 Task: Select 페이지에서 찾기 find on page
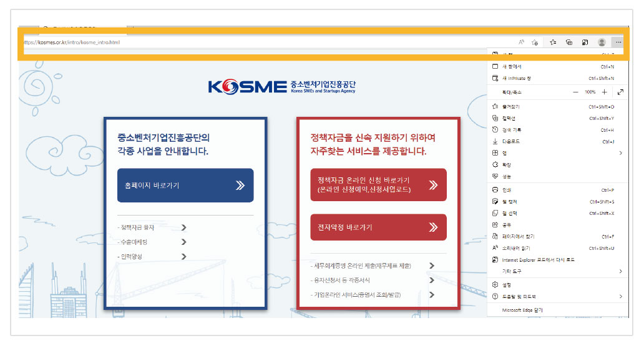pyautogui.click(x=558, y=237)
